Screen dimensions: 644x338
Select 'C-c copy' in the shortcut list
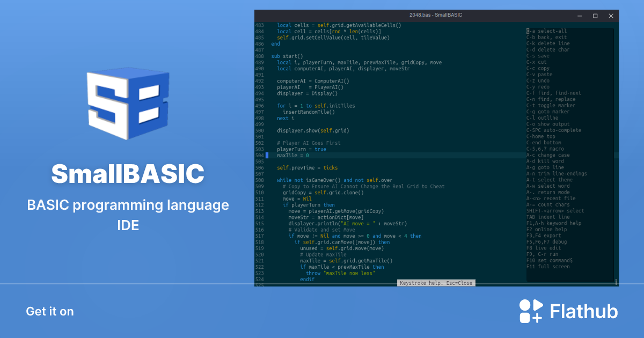click(537, 68)
